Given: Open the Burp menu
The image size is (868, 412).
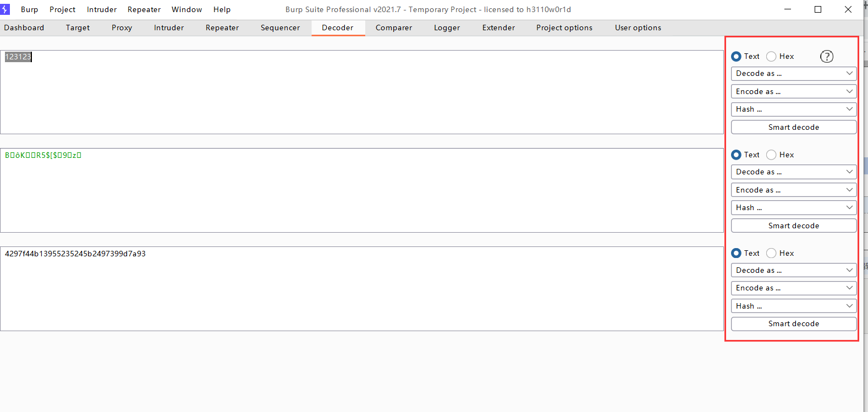Looking at the screenshot, I should pos(30,9).
